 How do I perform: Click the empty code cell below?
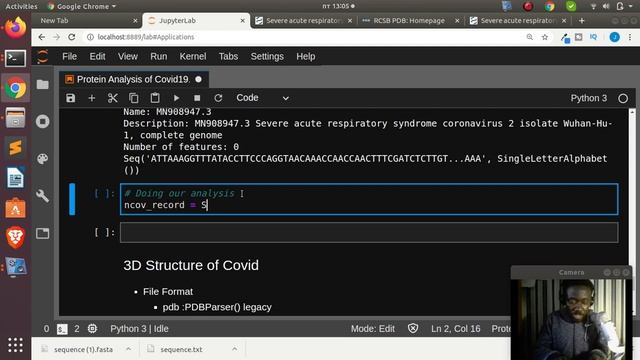(369, 232)
